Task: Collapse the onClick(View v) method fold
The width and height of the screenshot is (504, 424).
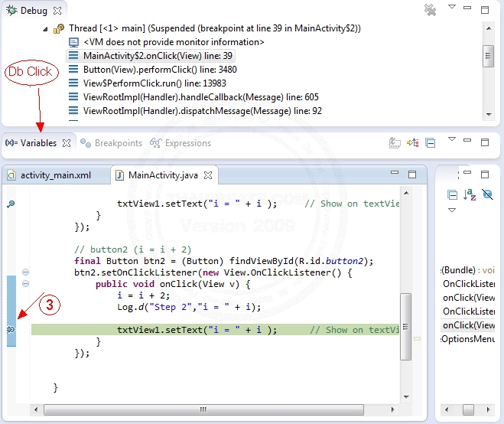Action: pos(26,283)
